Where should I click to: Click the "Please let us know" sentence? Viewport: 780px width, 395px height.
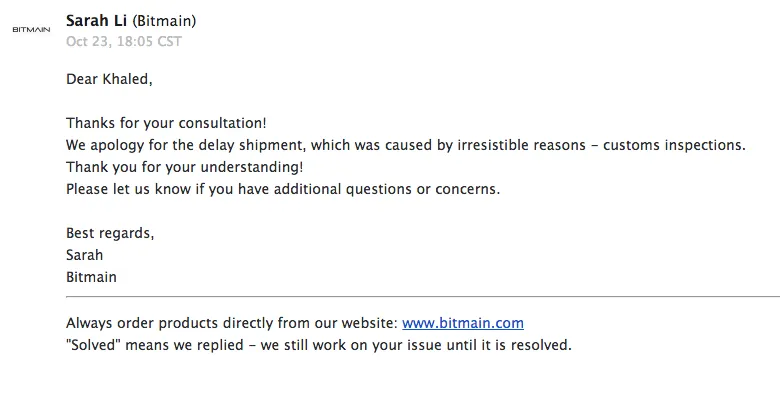(x=283, y=189)
